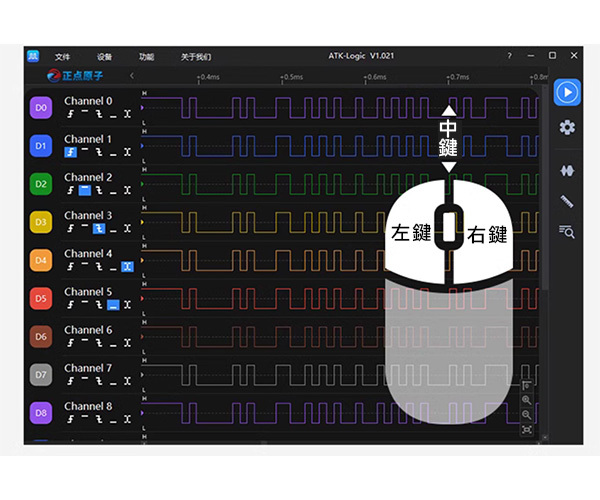Select the Channel 3 label
This screenshot has width=600, height=500.
(88, 215)
